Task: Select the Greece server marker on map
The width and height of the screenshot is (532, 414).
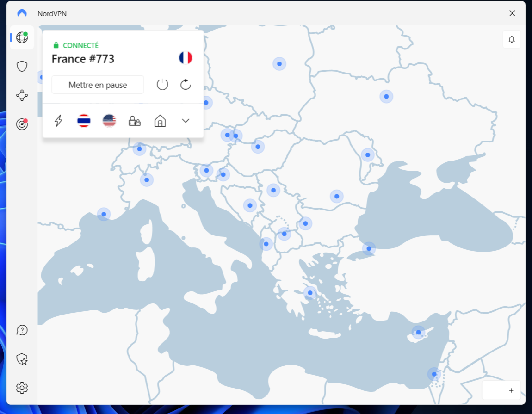Action: click(x=310, y=293)
